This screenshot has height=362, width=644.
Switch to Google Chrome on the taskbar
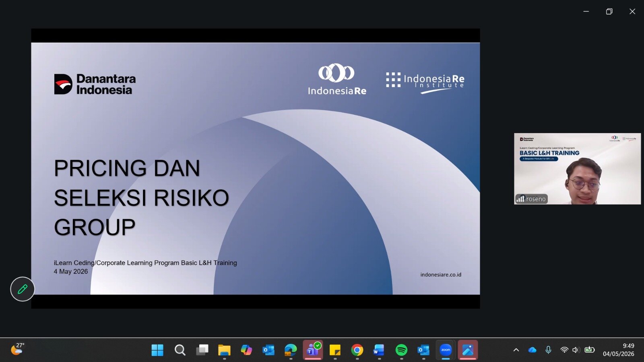[357, 350]
